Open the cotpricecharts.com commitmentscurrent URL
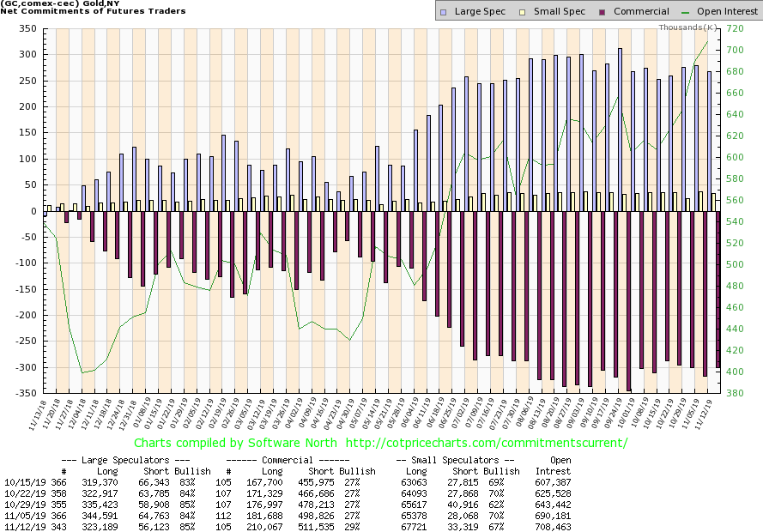This screenshot has height=532, width=763. (486, 443)
